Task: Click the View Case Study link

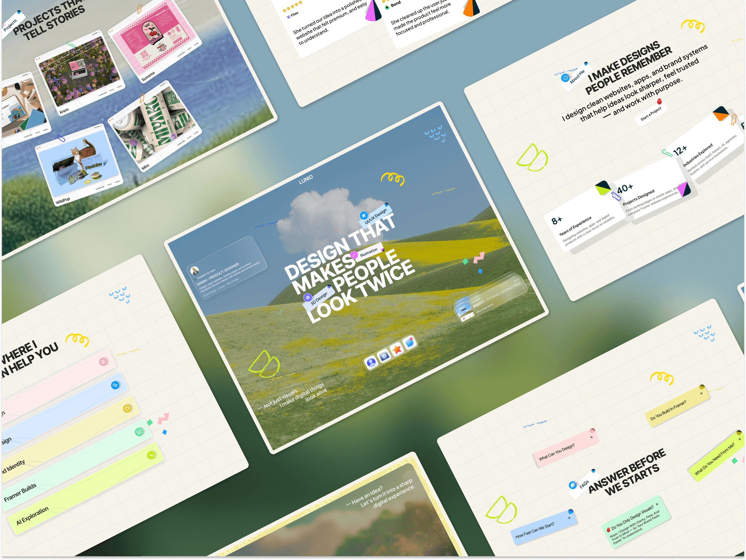Action: 485,308
